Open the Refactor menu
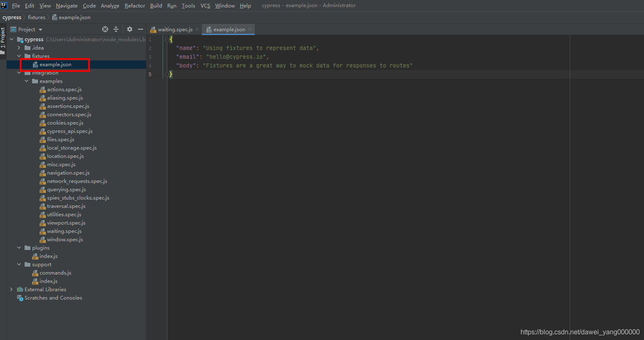The height and width of the screenshot is (340, 644). [x=135, y=5]
